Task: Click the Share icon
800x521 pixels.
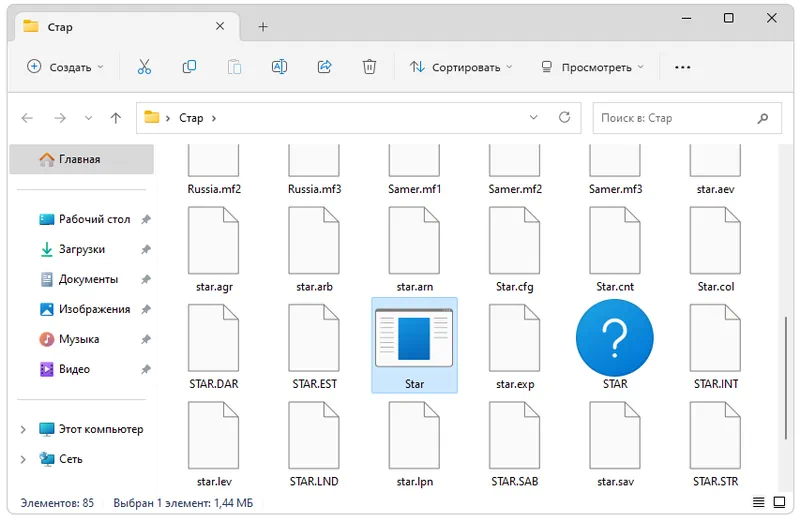Action: click(x=324, y=67)
